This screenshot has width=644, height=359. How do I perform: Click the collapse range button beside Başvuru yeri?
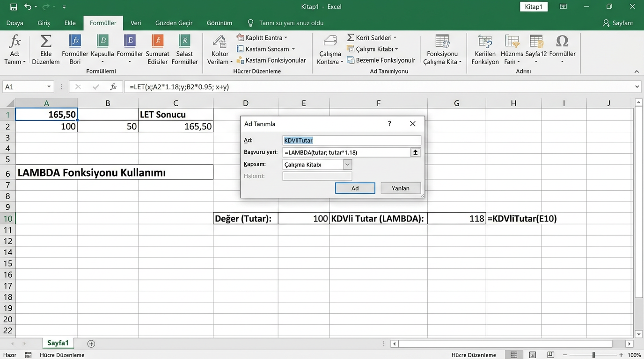click(x=415, y=152)
